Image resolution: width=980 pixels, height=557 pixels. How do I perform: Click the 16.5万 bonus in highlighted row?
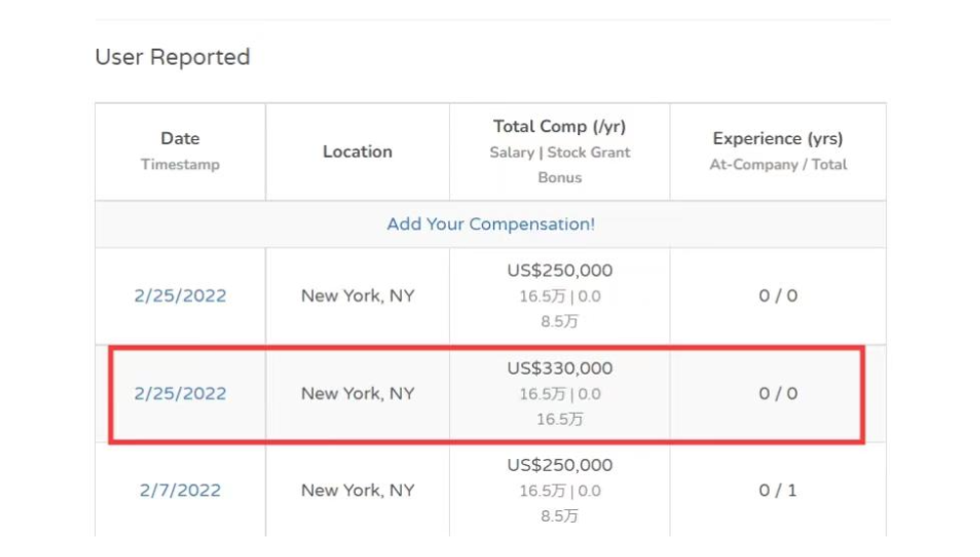(559, 419)
